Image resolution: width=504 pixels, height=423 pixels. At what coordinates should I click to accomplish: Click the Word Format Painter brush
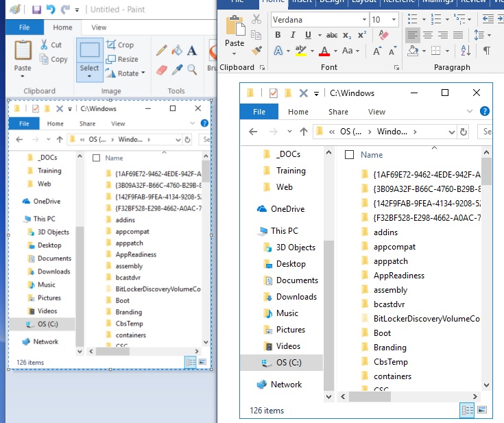point(256,50)
